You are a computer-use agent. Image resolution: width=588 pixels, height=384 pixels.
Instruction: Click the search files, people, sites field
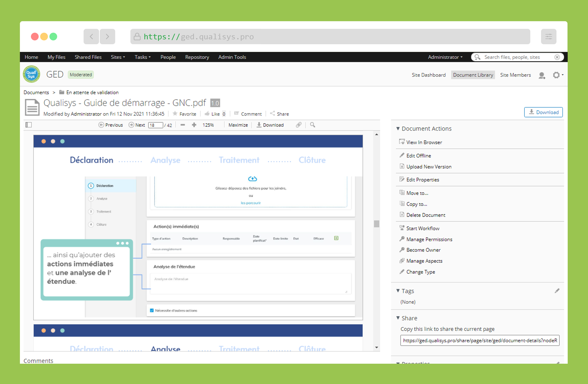517,57
